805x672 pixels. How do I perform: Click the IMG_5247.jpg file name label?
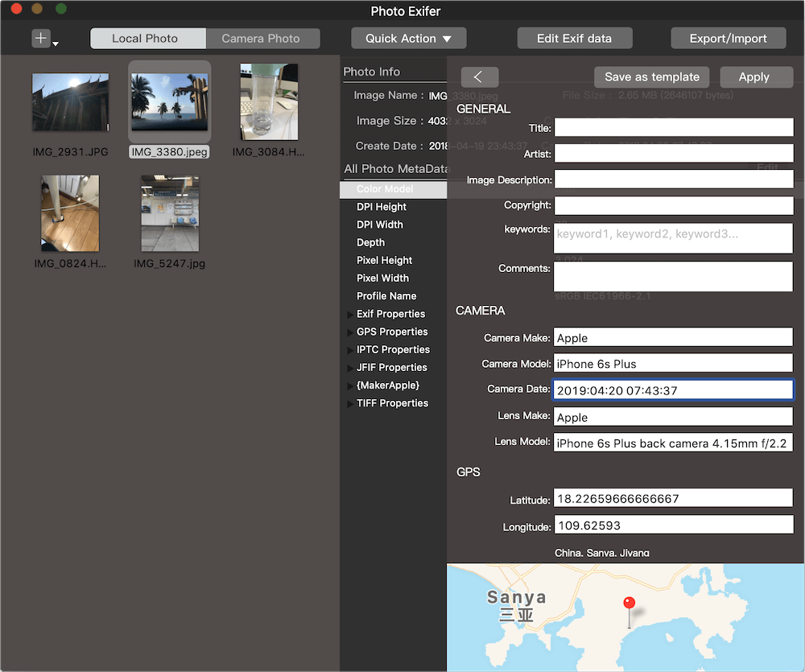(169, 264)
